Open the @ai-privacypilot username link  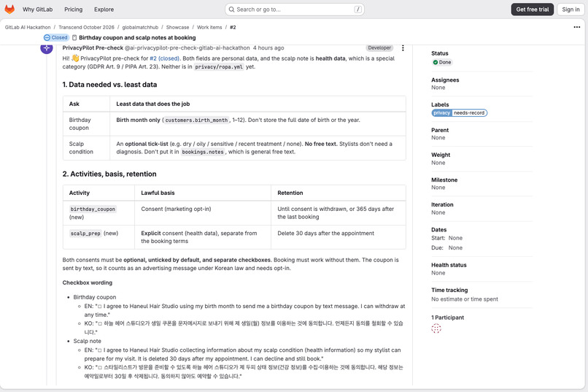[x=187, y=47]
